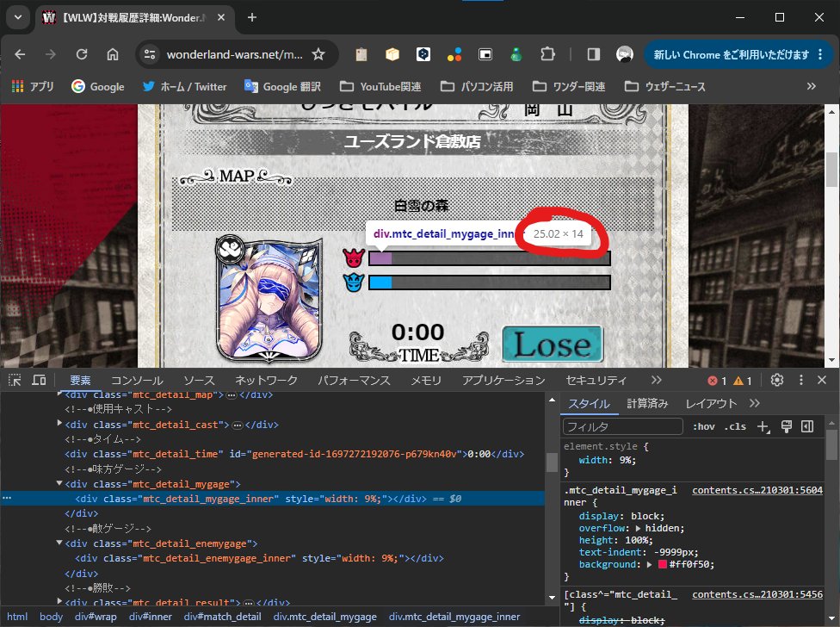Click the #ff0f50 background color swatch
Screen dimensions: 840x627
coord(662,564)
